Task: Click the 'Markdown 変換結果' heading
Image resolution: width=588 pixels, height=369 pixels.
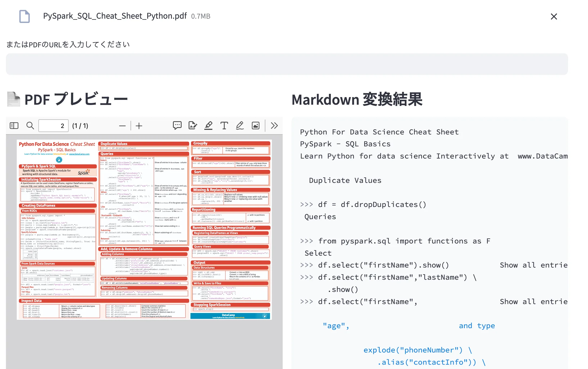Action: tap(357, 99)
